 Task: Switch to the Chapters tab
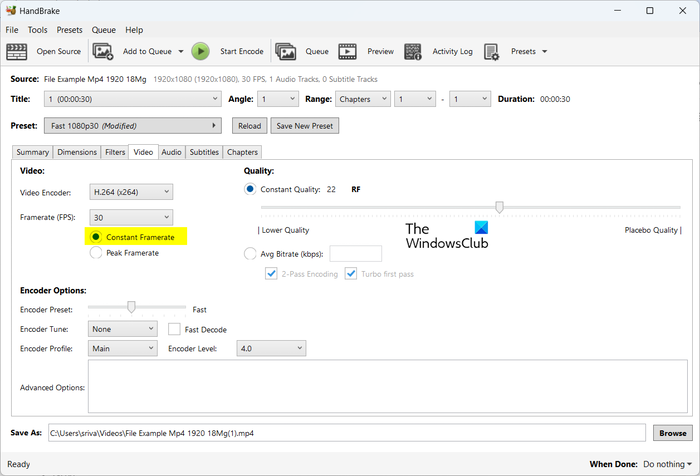(242, 152)
